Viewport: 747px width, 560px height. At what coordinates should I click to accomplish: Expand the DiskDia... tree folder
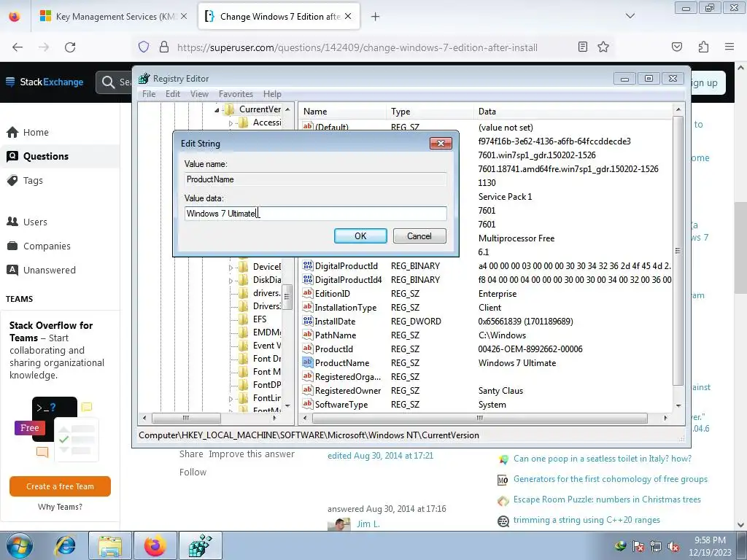231,281
